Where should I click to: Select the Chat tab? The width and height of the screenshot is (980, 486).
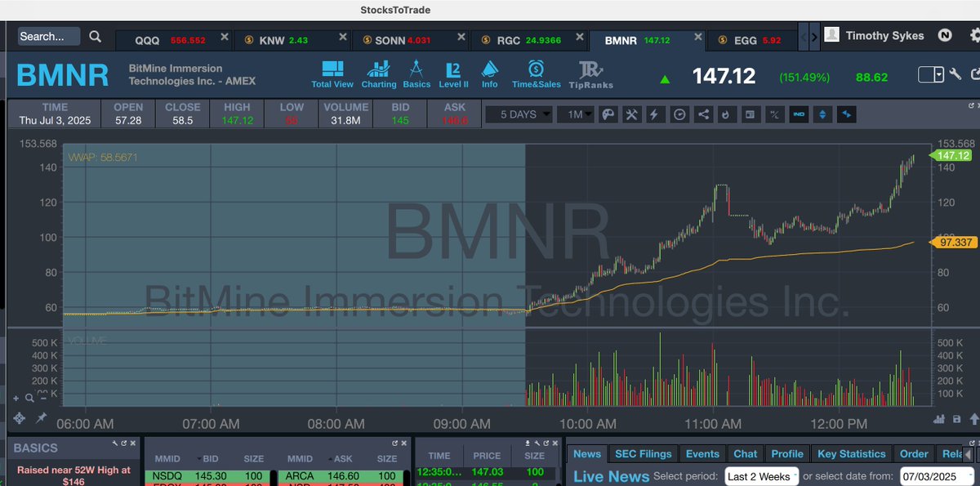point(746,453)
